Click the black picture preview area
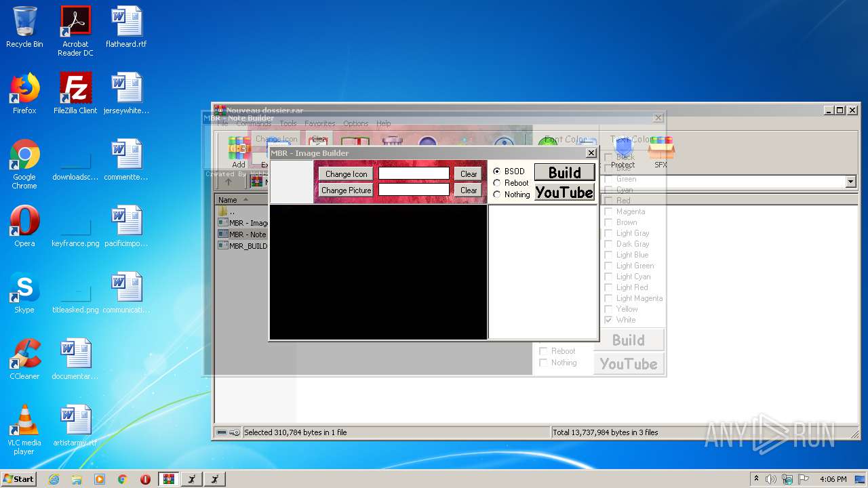This screenshot has height=488, width=868. pos(378,272)
